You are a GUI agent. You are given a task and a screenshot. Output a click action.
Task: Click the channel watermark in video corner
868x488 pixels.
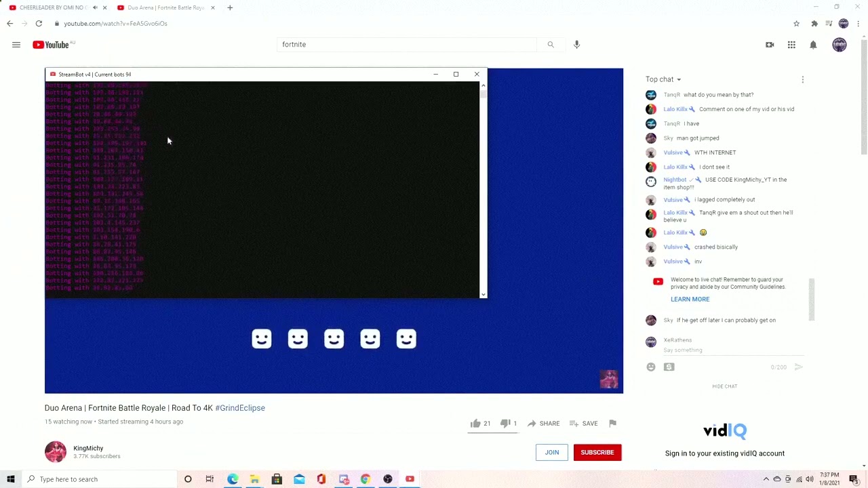608,379
